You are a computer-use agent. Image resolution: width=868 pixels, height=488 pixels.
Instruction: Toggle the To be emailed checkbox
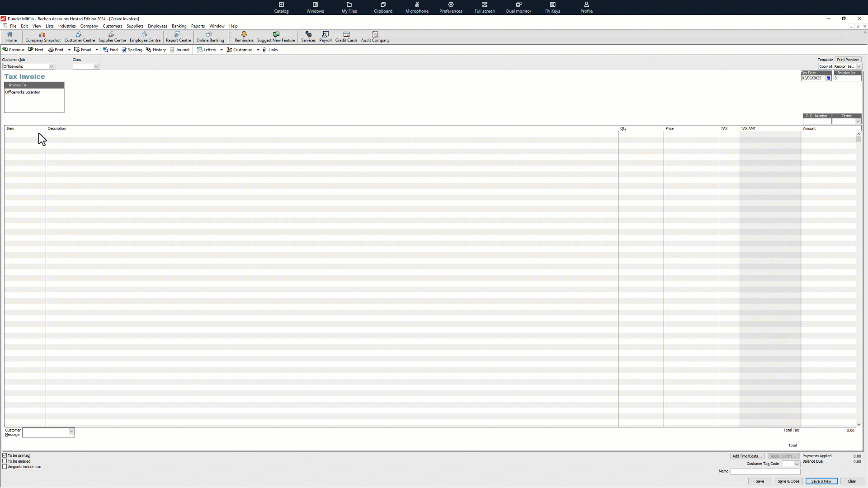[5, 461]
